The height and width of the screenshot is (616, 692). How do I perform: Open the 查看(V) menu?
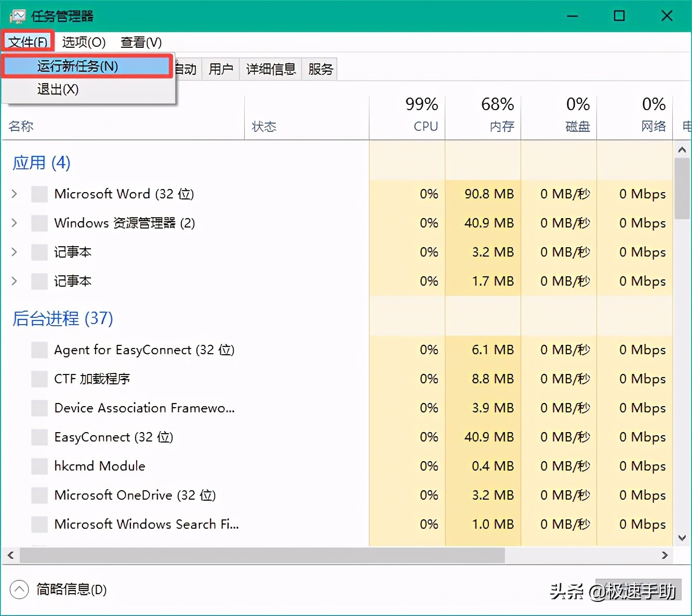point(140,42)
